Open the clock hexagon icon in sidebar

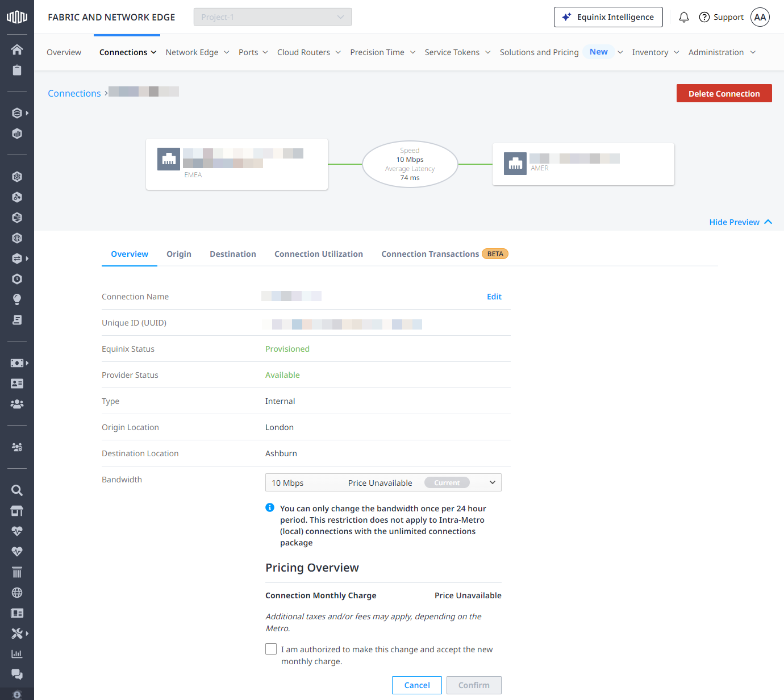coord(17,279)
